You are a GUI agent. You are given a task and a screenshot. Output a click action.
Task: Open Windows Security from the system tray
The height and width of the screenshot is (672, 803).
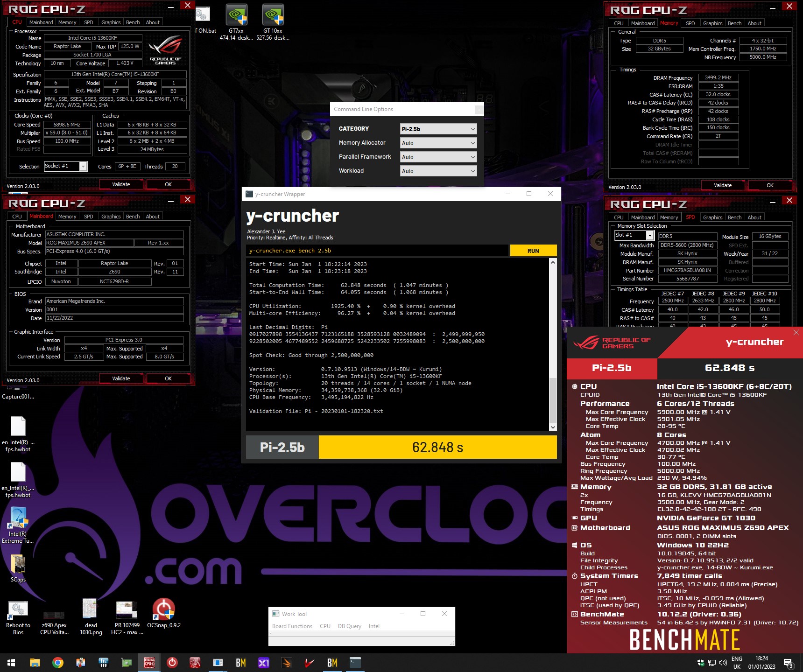coord(701,663)
